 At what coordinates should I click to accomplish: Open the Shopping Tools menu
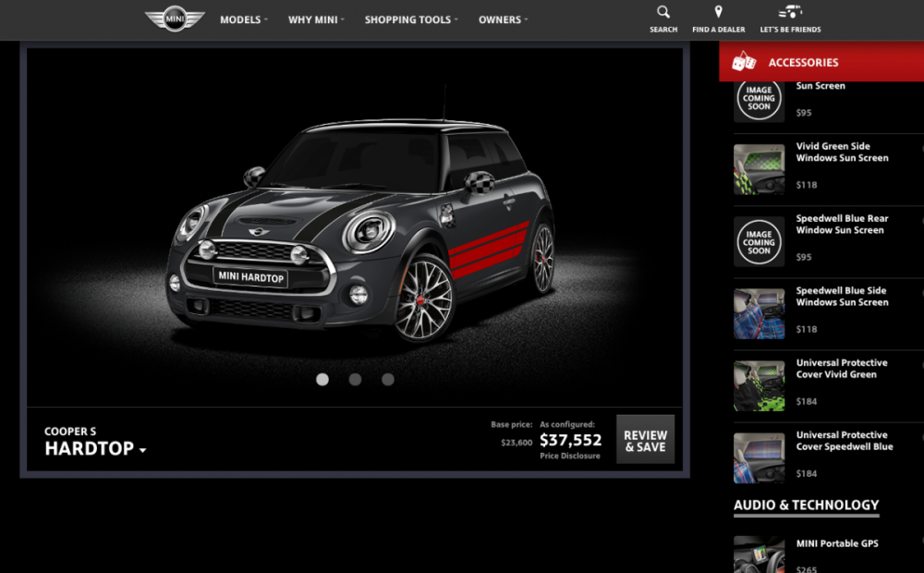click(x=411, y=19)
